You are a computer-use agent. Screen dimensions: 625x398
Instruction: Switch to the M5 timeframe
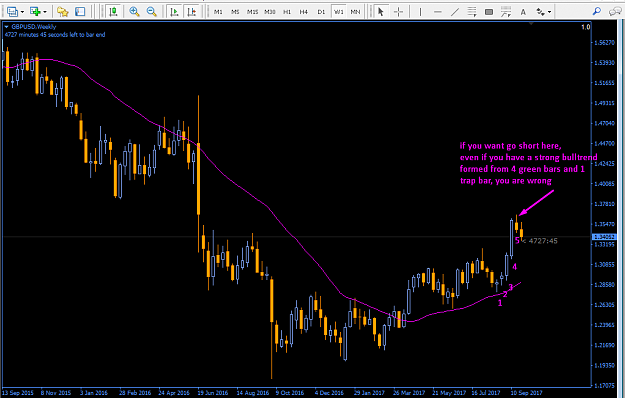235,12
